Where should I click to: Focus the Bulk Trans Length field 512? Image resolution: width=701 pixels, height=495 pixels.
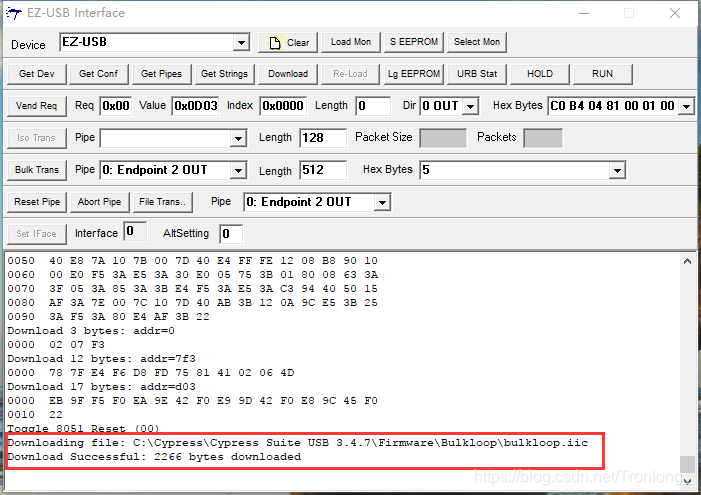(x=323, y=170)
